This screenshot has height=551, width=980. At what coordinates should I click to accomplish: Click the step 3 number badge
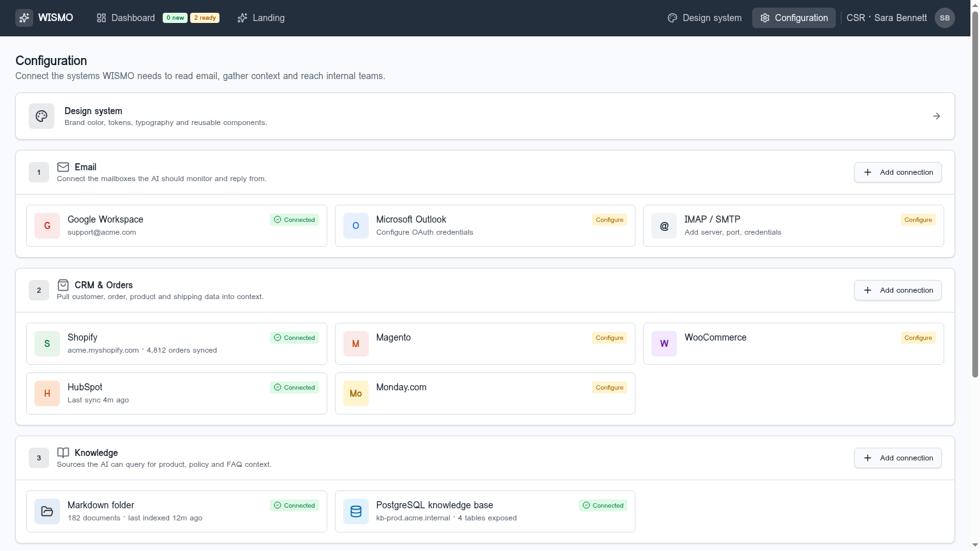[x=39, y=458]
